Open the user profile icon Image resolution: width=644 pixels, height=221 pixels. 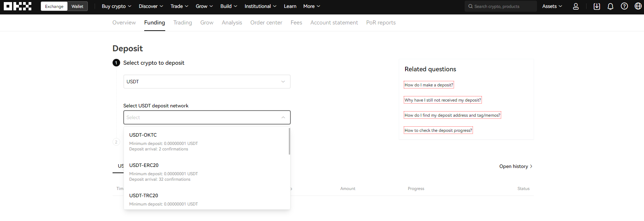pos(576,7)
